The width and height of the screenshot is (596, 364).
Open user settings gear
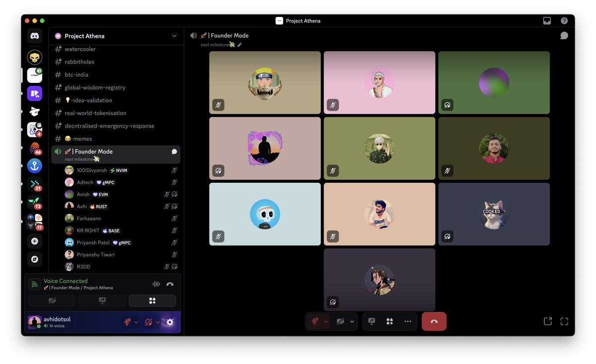click(x=170, y=322)
